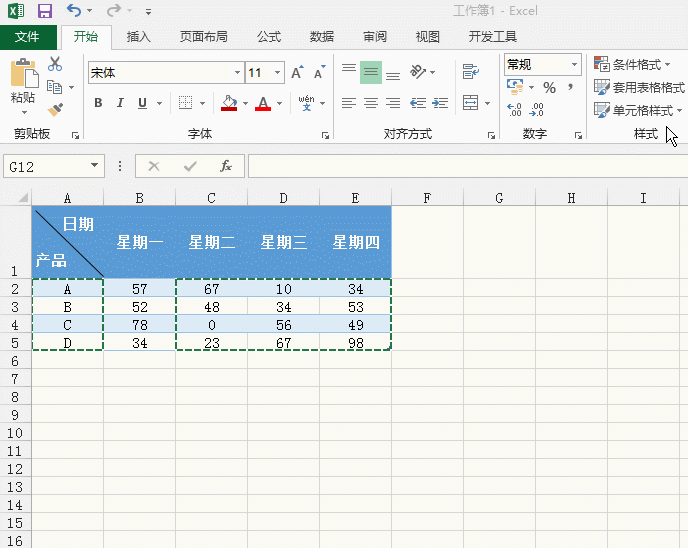The height and width of the screenshot is (548, 688).
Task: Toggle bold formatting
Action: (98, 103)
